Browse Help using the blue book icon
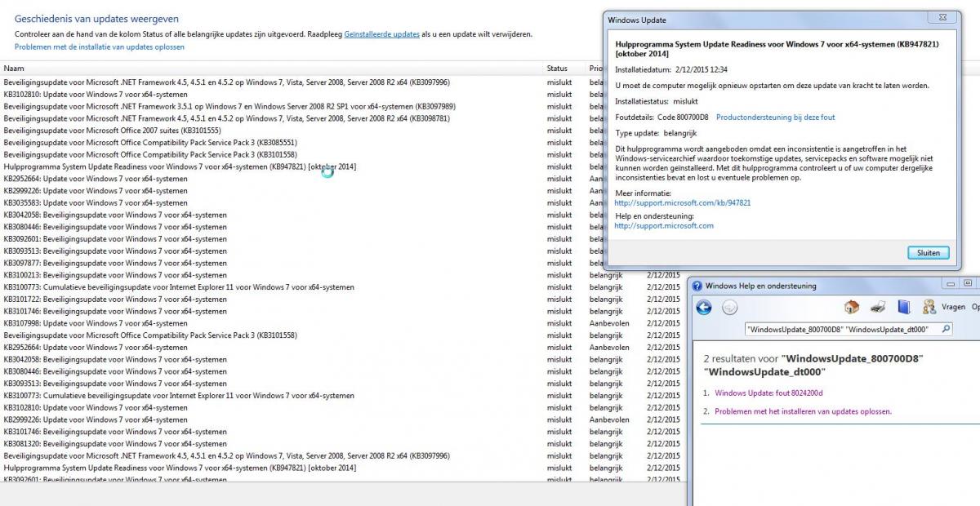 [x=903, y=307]
